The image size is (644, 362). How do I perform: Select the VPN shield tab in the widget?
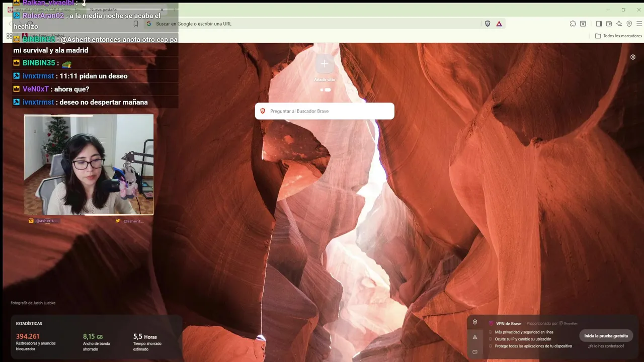point(475,322)
